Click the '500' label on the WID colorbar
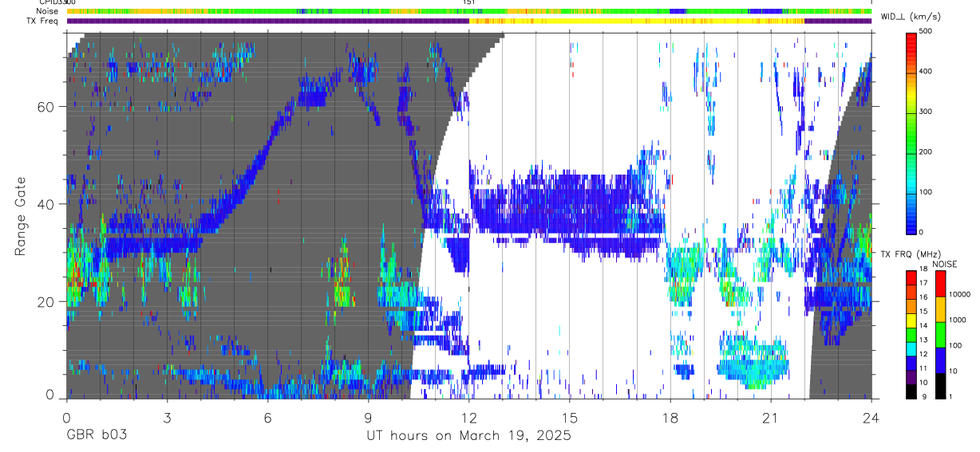The width and height of the screenshot is (980, 452). [926, 31]
